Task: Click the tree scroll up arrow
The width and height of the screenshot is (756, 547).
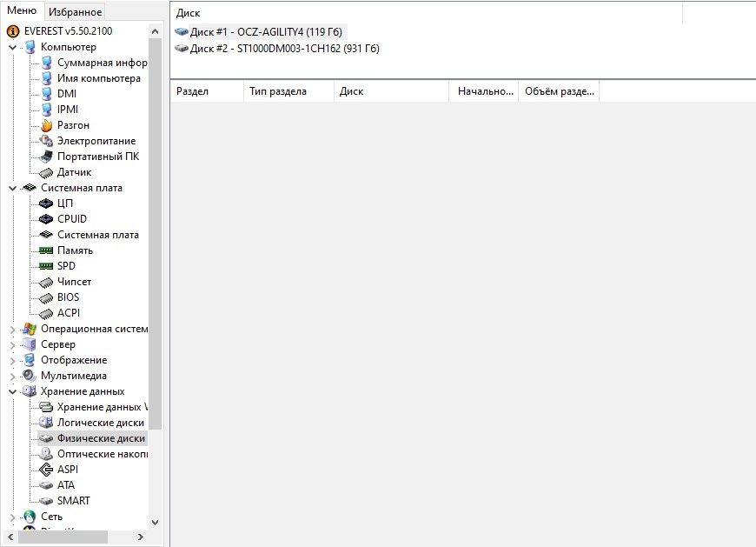Action: click(x=156, y=32)
